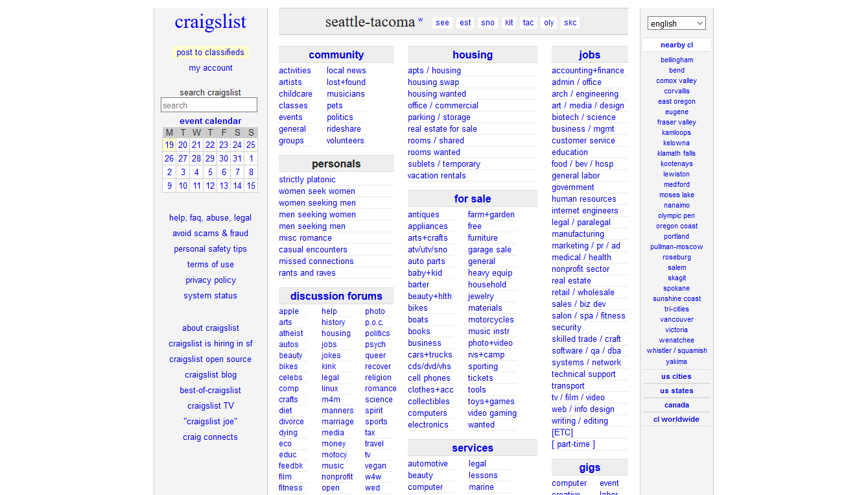Open the discussion forums header
Viewport: 868px width, 495px height.
tap(336, 296)
